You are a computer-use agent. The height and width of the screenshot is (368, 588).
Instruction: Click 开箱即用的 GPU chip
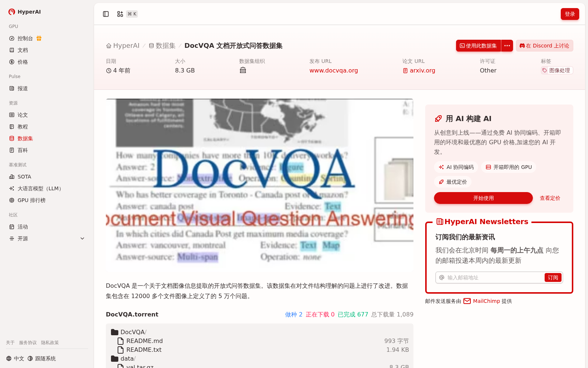click(509, 167)
